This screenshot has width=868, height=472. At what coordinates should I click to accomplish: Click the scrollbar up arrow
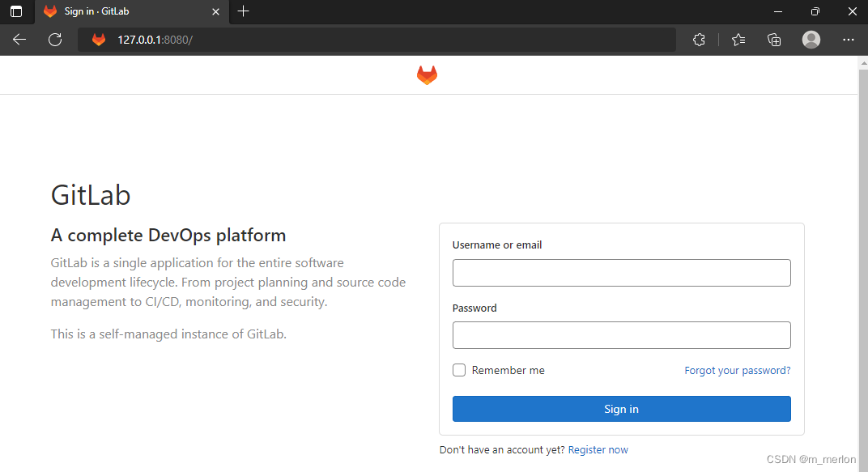[x=863, y=64]
